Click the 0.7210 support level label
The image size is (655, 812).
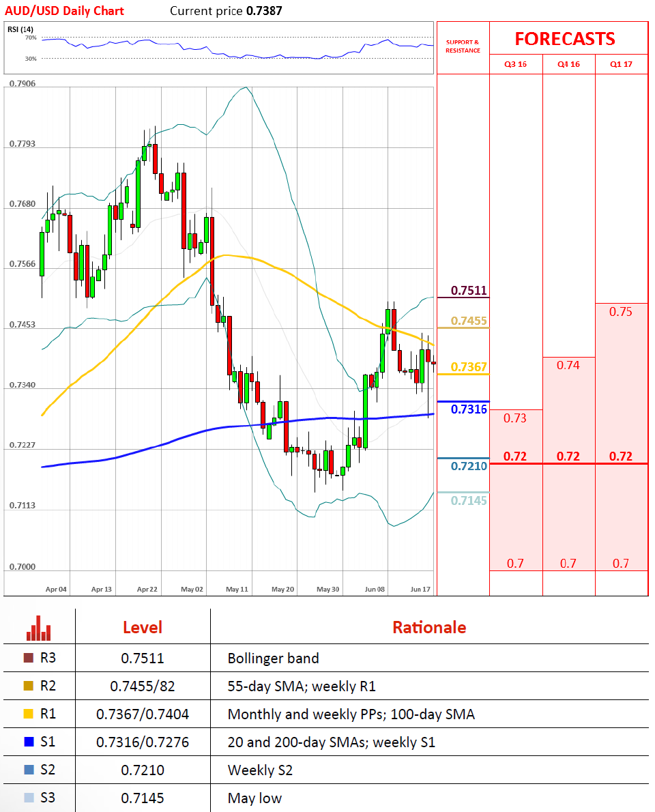click(469, 466)
